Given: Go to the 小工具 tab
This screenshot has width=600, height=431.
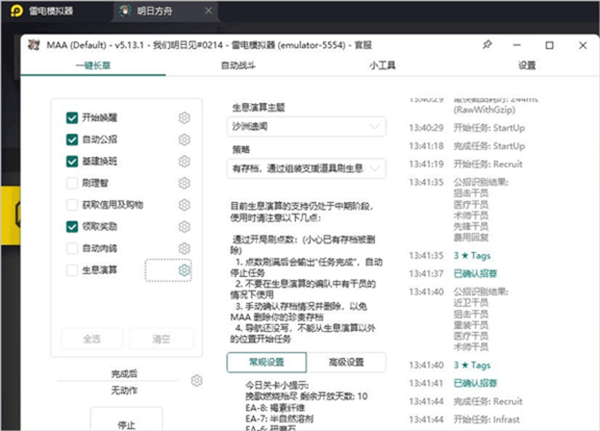Looking at the screenshot, I should (380, 65).
